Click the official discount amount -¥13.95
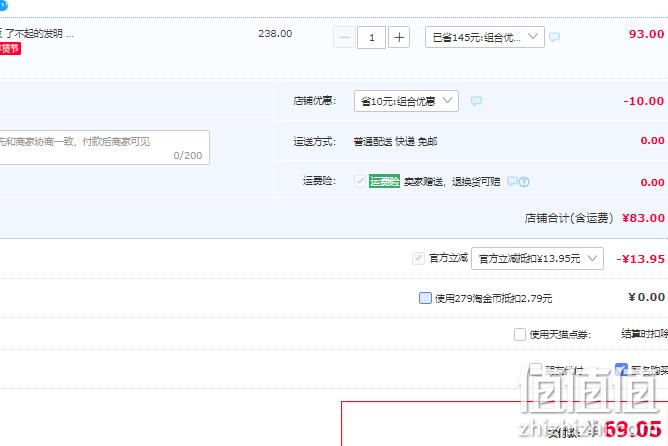668x446 pixels. pyautogui.click(x=640, y=259)
